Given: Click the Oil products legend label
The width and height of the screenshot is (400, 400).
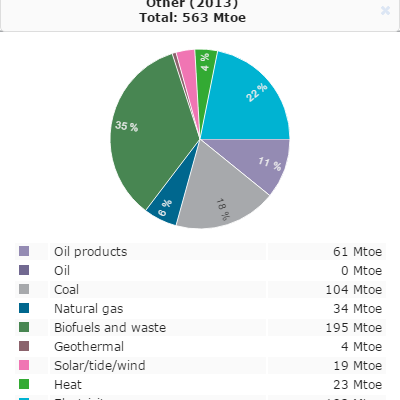Looking at the screenshot, I should point(91,251).
